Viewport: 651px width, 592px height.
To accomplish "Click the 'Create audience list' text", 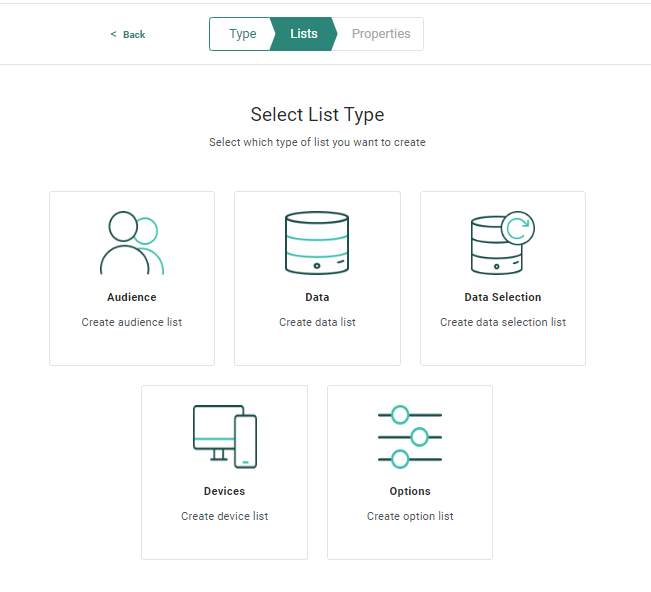I will point(131,322).
